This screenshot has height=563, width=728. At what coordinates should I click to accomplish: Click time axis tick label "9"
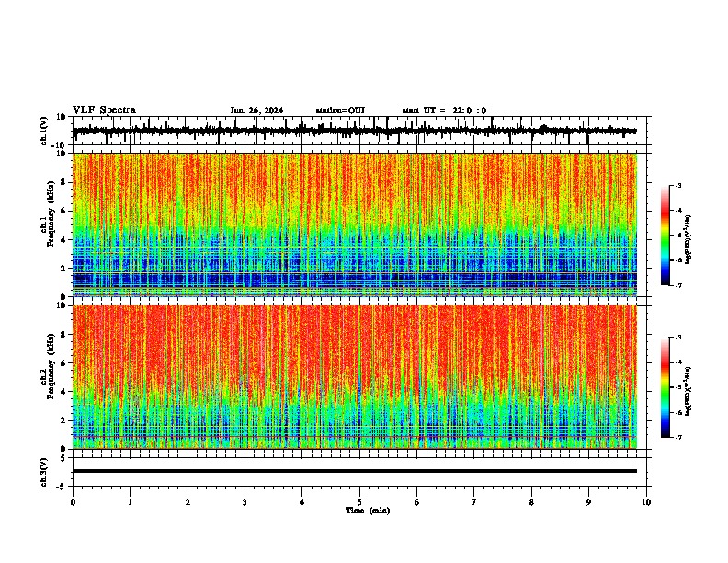pos(588,502)
